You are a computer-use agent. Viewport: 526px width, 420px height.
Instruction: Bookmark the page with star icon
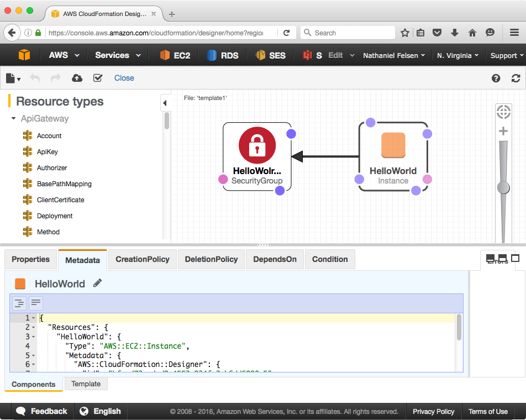[405, 33]
